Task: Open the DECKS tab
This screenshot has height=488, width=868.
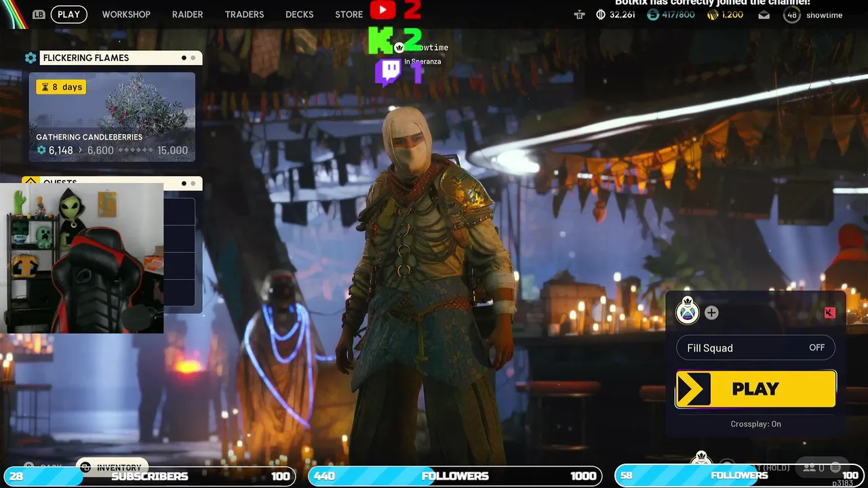Action: 299,14
